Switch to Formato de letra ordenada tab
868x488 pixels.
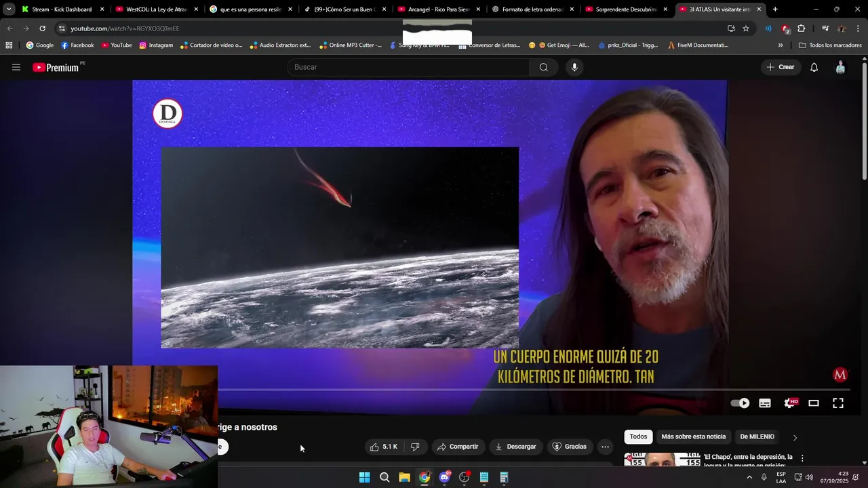pos(532,9)
